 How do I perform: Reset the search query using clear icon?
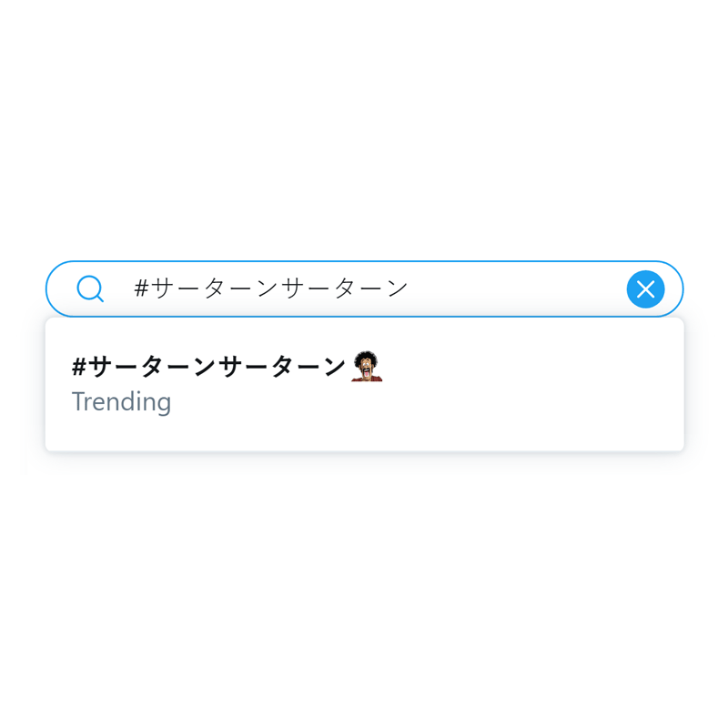[645, 289]
